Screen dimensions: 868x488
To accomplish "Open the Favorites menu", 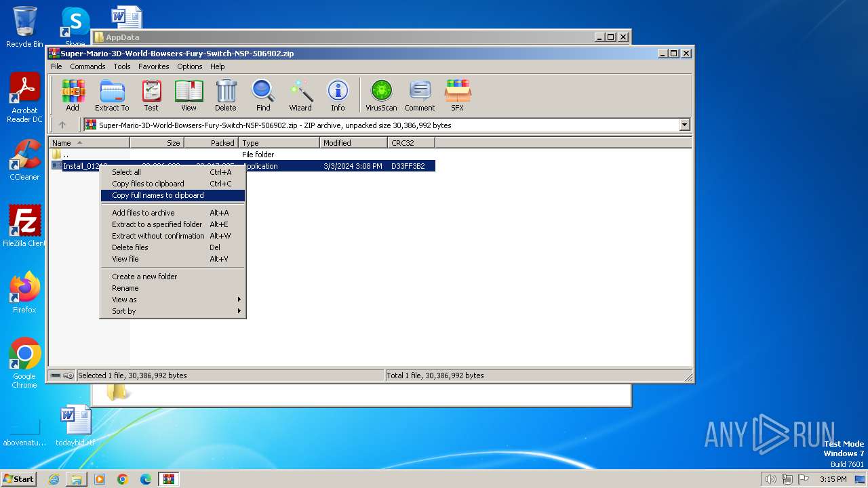I will tap(154, 66).
